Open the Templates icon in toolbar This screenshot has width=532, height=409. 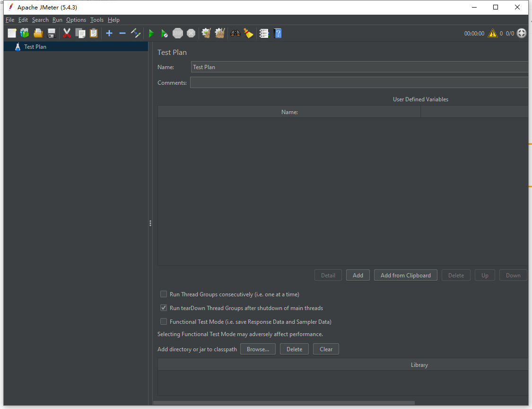click(x=25, y=33)
